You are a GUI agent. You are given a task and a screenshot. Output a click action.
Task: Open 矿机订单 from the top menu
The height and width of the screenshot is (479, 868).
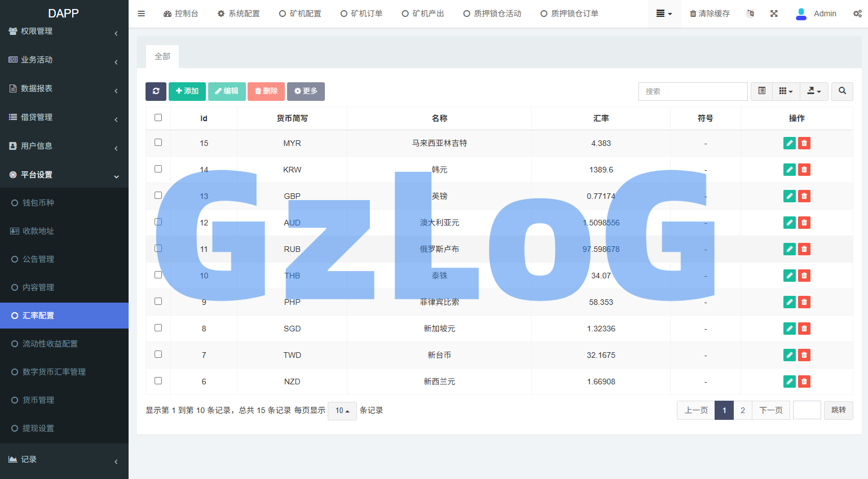(362, 13)
